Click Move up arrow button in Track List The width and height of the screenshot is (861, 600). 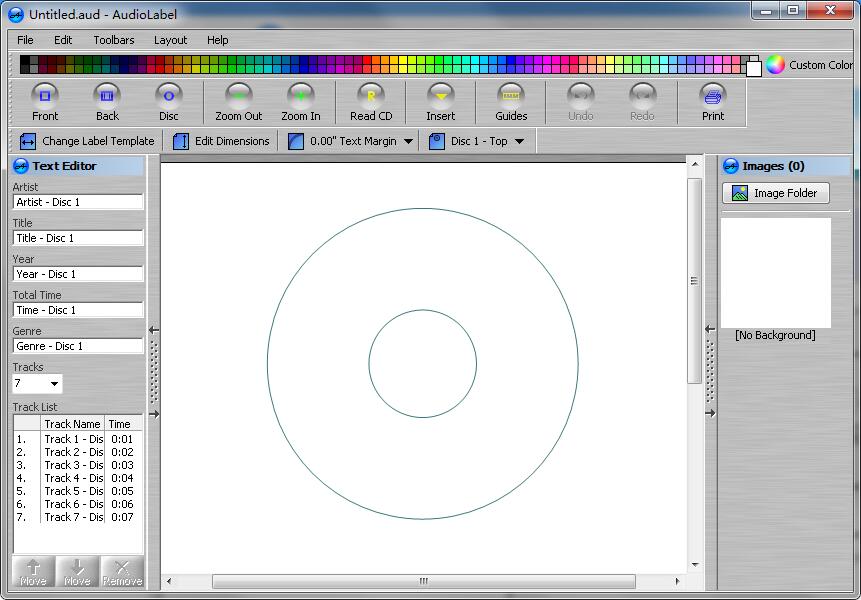coord(33,571)
